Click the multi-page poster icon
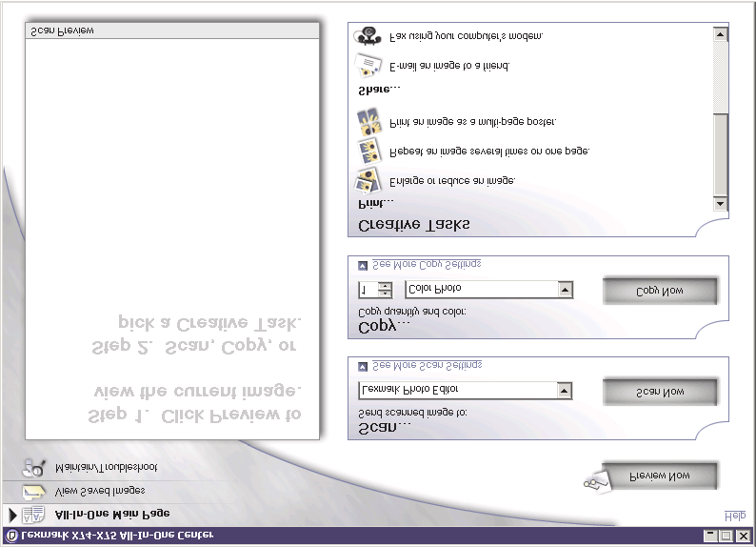The width and height of the screenshot is (756, 547). 368,122
